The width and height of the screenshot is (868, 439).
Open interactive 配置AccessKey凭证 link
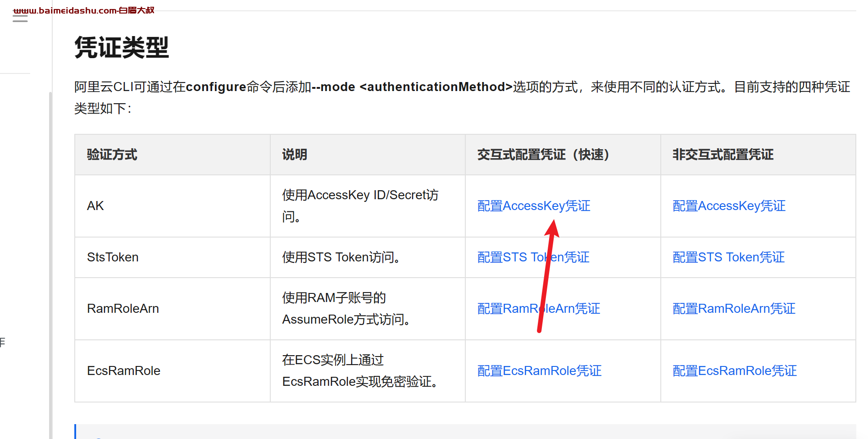pos(534,206)
